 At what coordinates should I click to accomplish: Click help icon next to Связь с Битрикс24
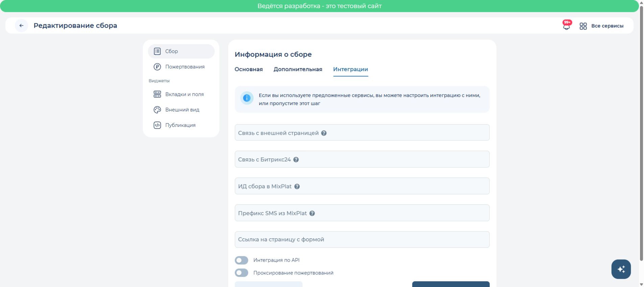(296, 160)
